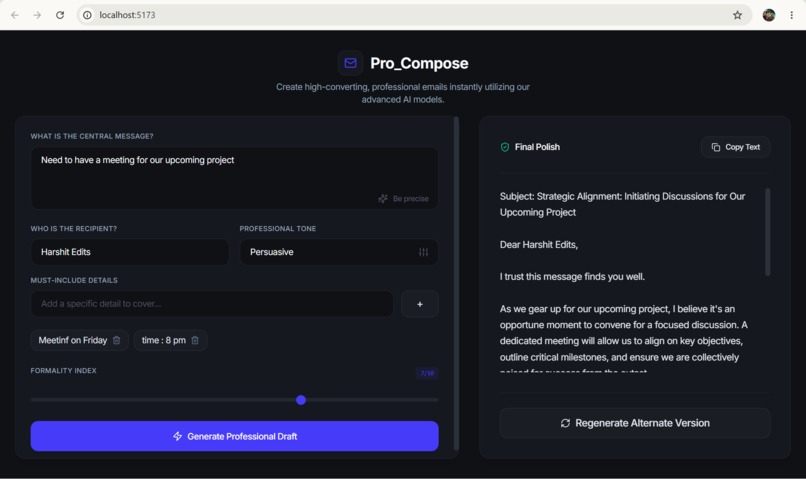Click the 'Meetinf on Friday' tag text
Viewport: 806px width, 479px height.
coord(72,340)
